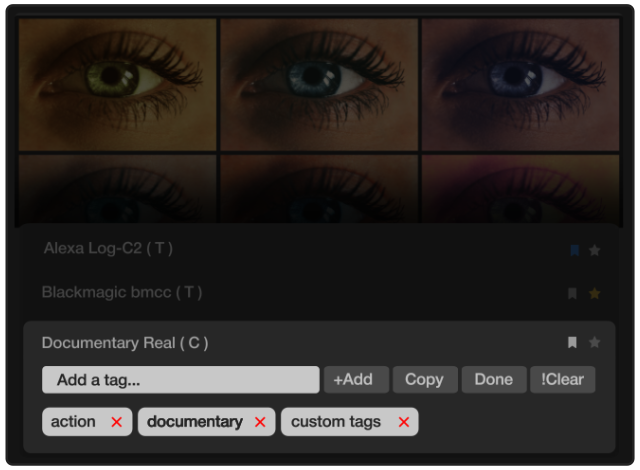Unstar the Blackmagic bmcc preset
This screenshot has height=470, width=640.
pyautogui.click(x=595, y=293)
